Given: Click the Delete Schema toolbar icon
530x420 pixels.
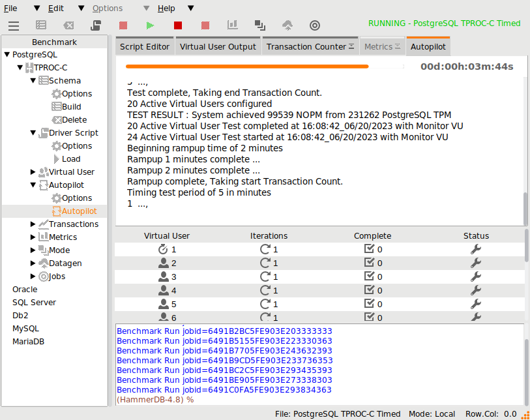Looking at the screenshot, I should click(68, 25).
